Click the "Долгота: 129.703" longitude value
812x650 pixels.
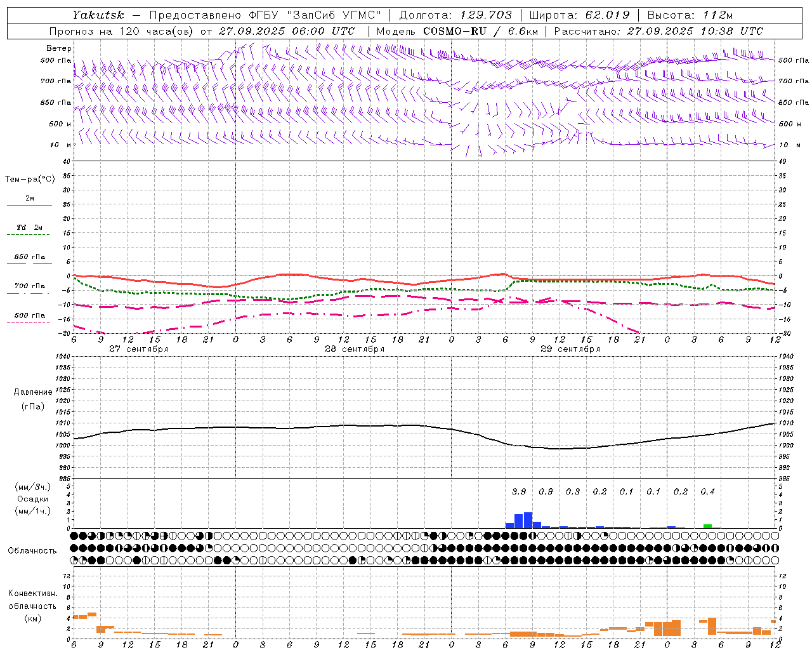pos(455,15)
